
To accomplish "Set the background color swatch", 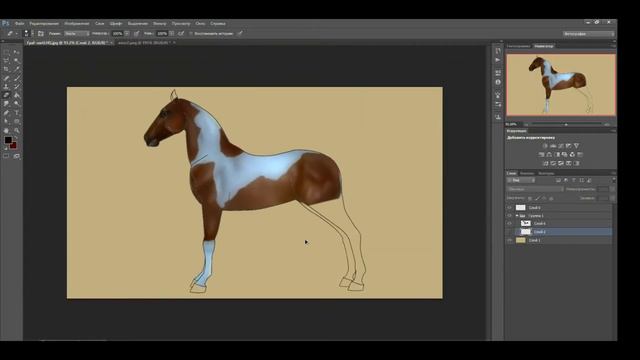I will coord(13,145).
